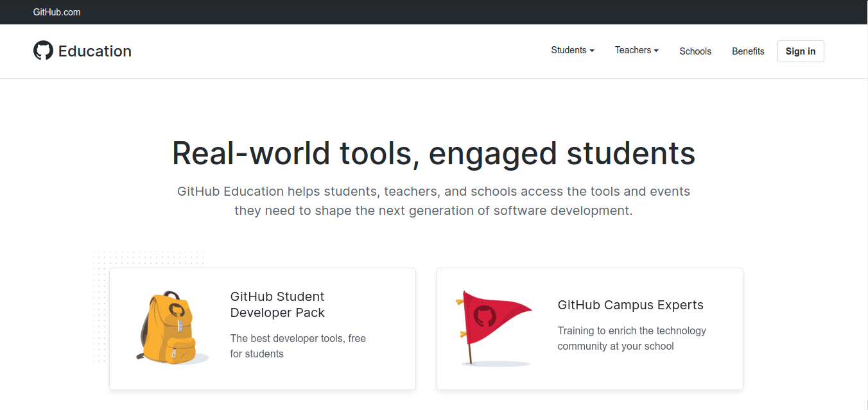Click 'The best developer tools, free for students' text
This screenshot has width=868, height=410.
tap(298, 346)
